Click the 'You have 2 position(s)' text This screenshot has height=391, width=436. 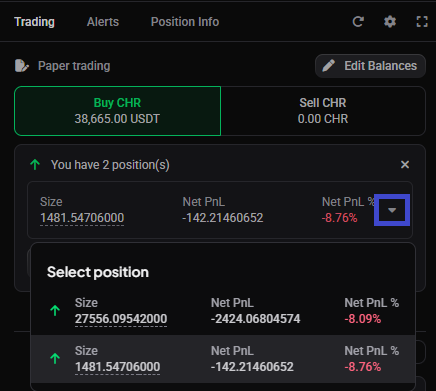click(x=110, y=165)
